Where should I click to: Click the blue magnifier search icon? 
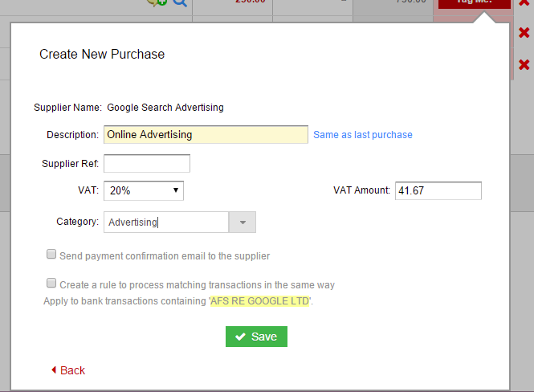(x=179, y=2)
